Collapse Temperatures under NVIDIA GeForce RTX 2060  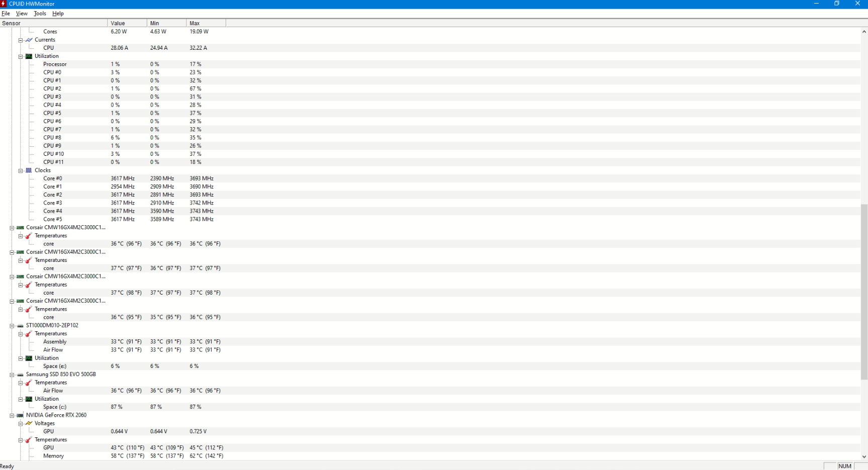[x=21, y=440]
